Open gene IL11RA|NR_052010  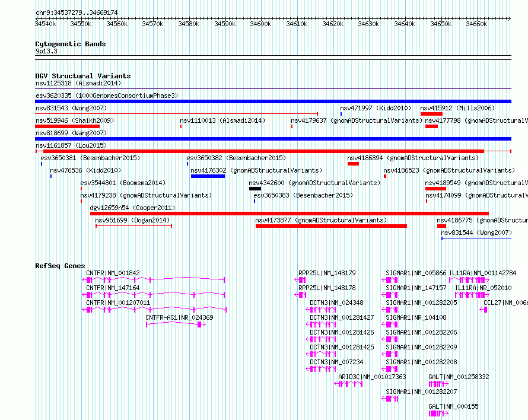(x=484, y=288)
